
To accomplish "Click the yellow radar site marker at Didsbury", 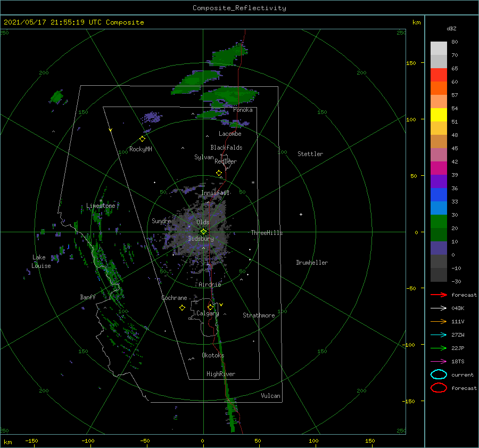I will pyautogui.click(x=203, y=232).
